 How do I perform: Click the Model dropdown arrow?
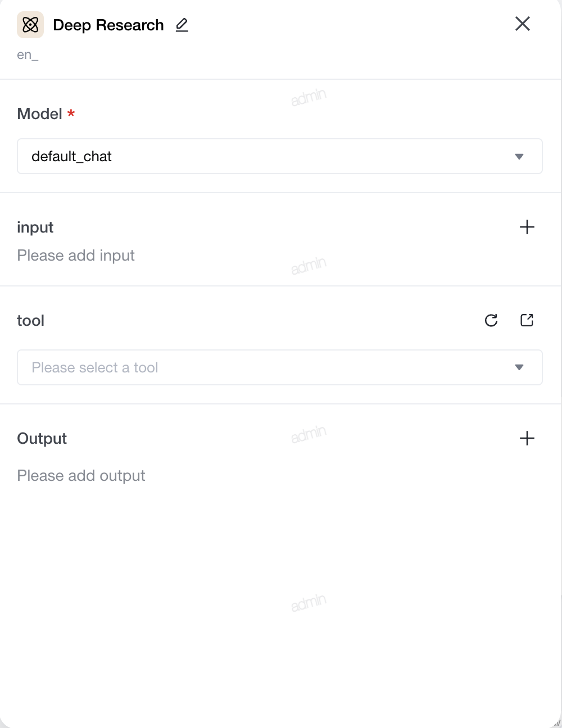click(519, 157)
